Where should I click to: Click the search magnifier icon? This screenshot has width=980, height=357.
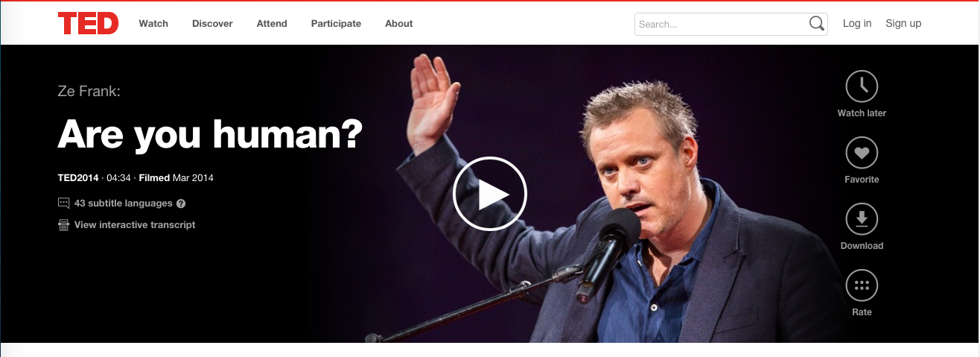pos(817,24)
